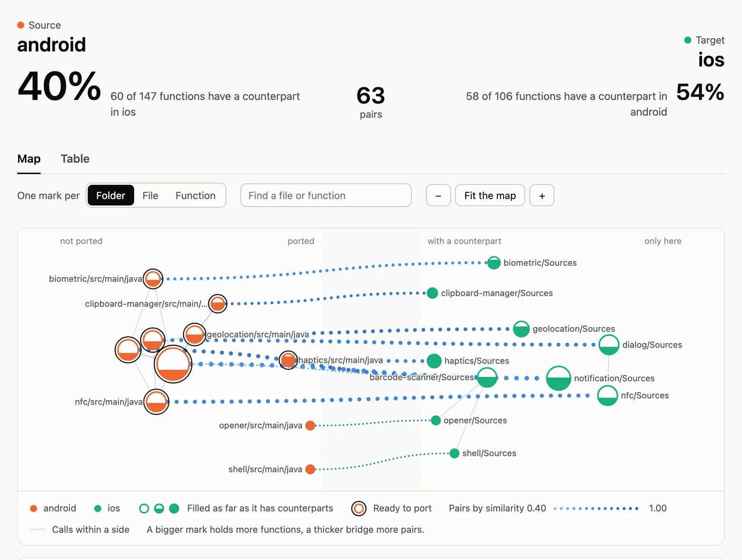Select the clipboard-manager/src/main android node

218,304
